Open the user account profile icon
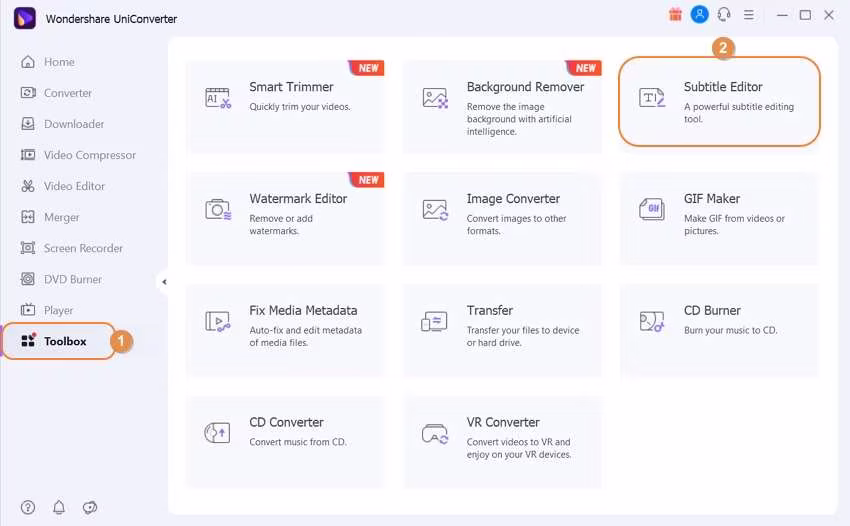 pyautogui.click(x=700, y=15)
